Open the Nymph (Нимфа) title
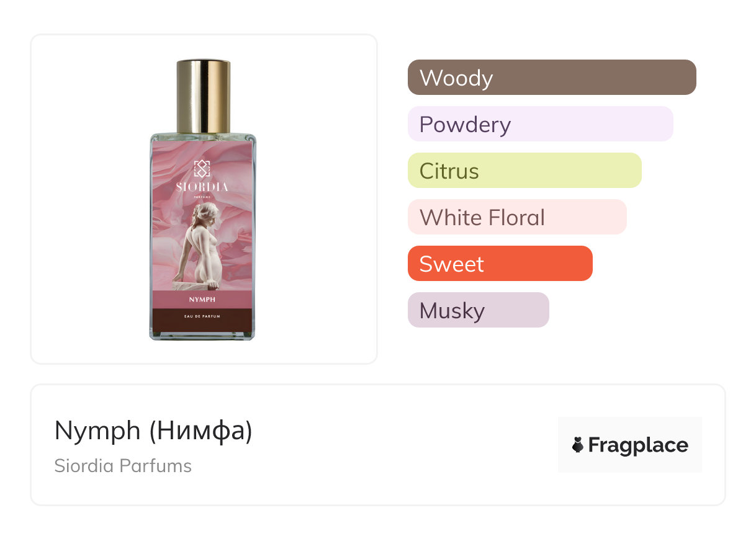Image resolution: width=756 pixels, height=536 pixels. 153,431
